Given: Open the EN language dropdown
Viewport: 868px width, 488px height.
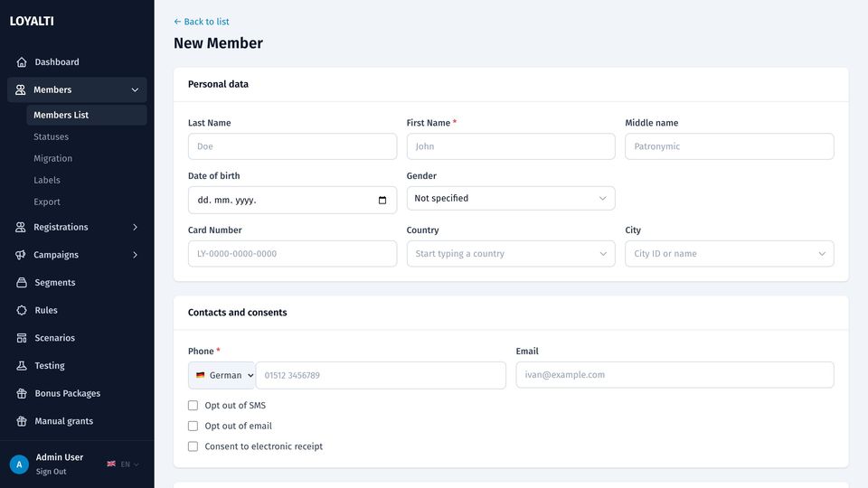Looking at the screenshot, I should [129, 465].
